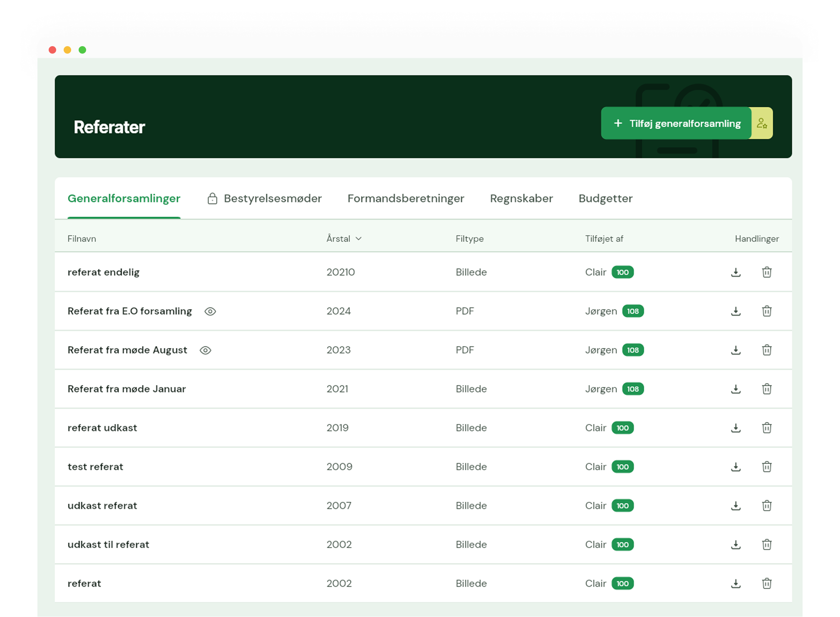The height and width of the screenshot is (617, 840).
Task: Download the 'test referat' file
Action: (x=736, y=466)
